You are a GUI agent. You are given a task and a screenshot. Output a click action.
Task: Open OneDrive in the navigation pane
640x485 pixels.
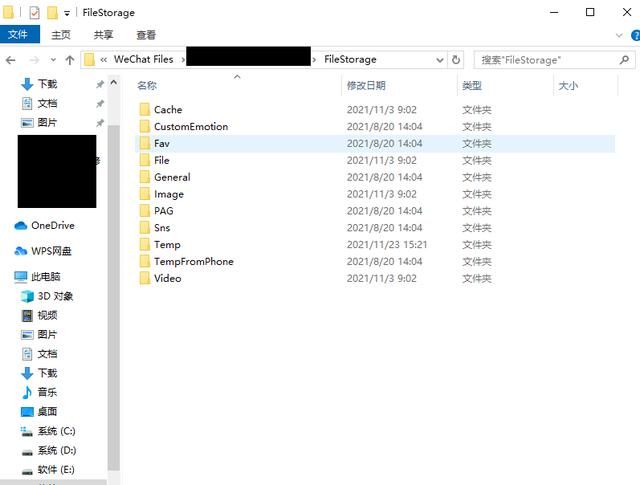[52, 225]
